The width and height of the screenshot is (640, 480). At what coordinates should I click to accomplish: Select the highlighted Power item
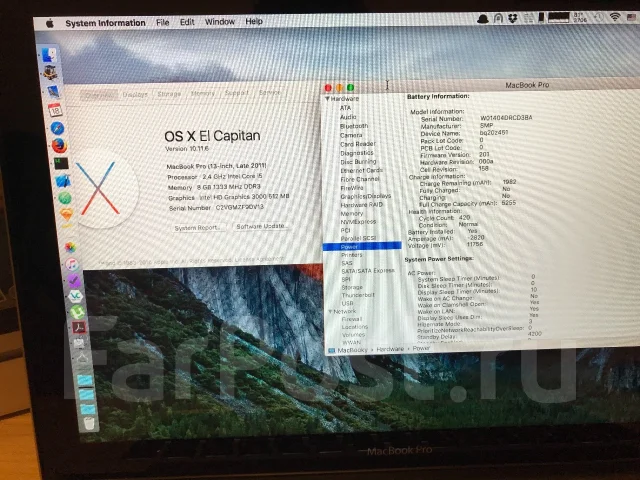[362, 247]
